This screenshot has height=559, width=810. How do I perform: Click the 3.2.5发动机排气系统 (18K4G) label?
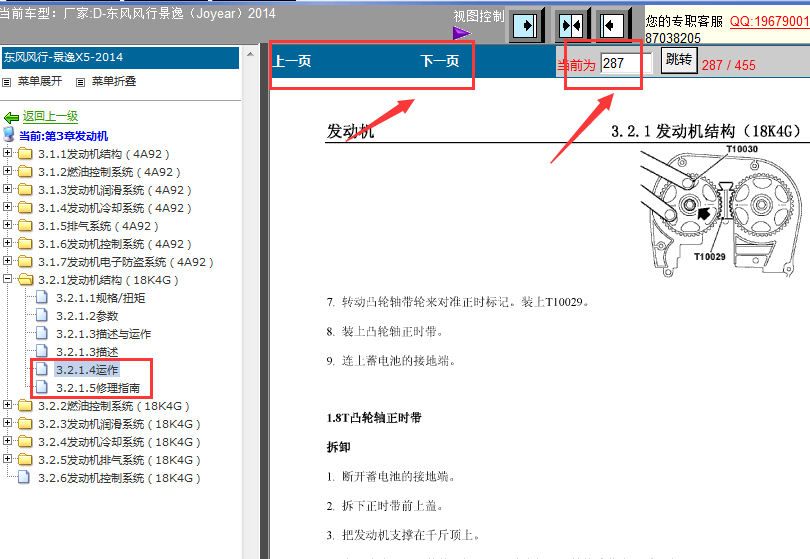pos(119,460)
